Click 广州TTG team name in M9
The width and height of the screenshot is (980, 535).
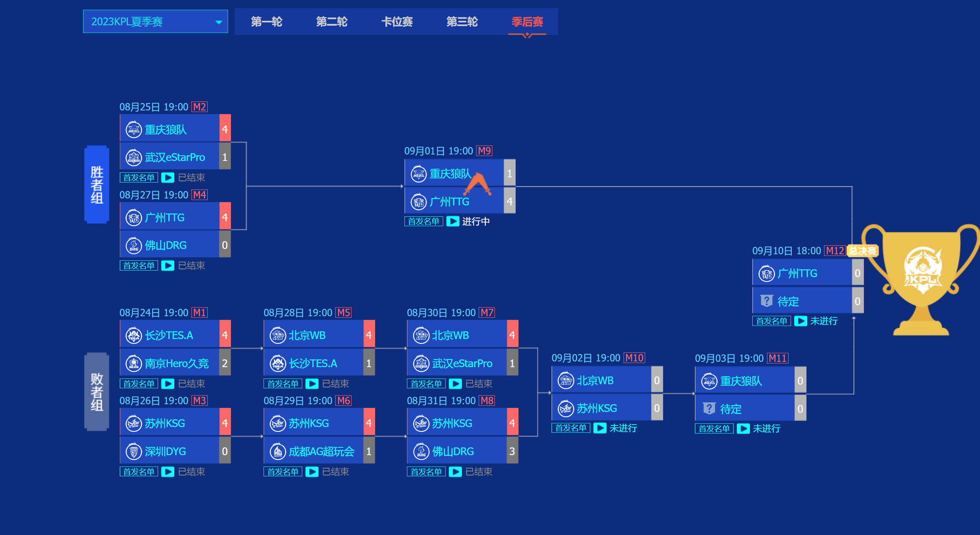[x=449, y=202]
